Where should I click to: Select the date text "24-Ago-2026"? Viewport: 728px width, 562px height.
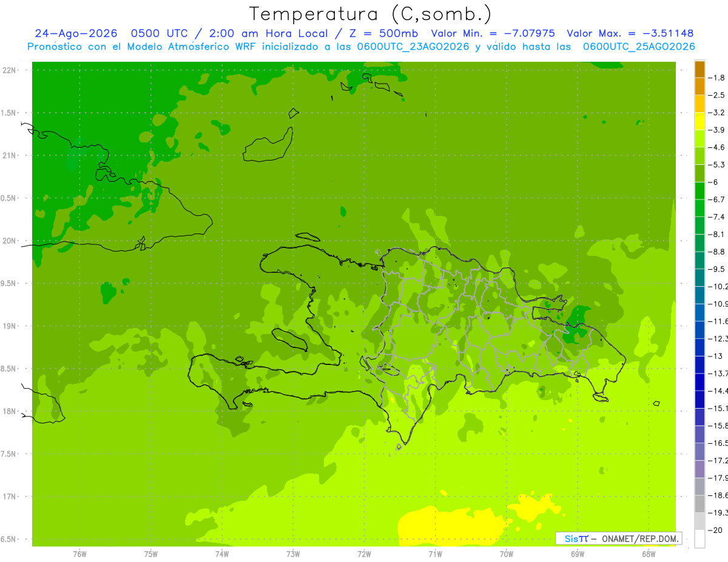coord(76,33)
